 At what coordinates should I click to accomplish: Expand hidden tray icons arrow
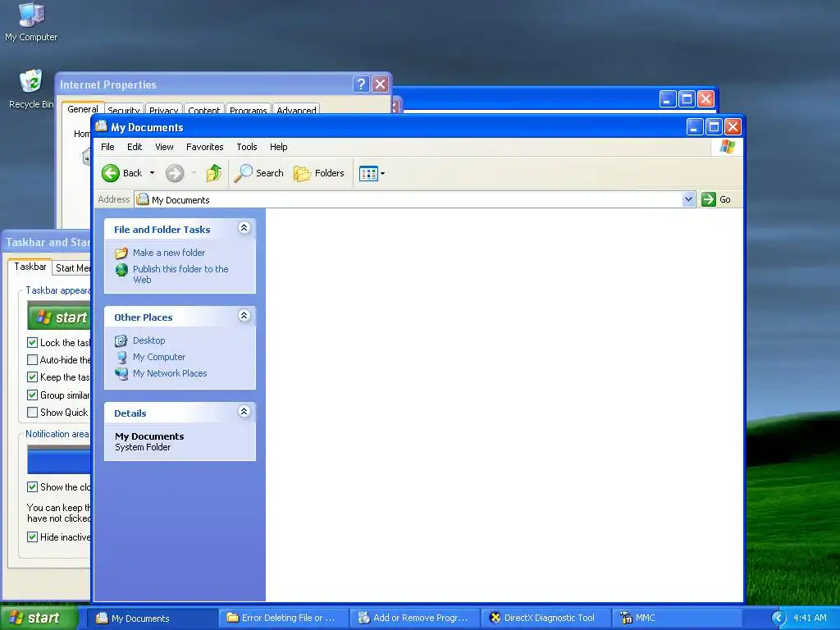778,619
